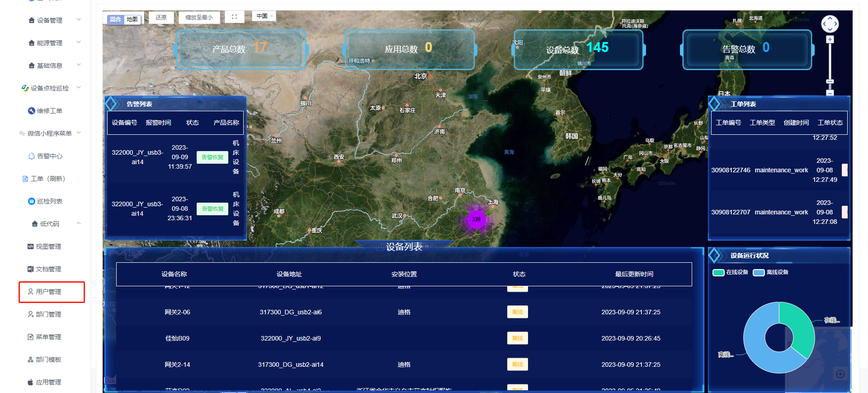The height and width of the screenshot is (393, 868).
Task: Click the 告警中心 bell icon
Action: pos(32,156)
